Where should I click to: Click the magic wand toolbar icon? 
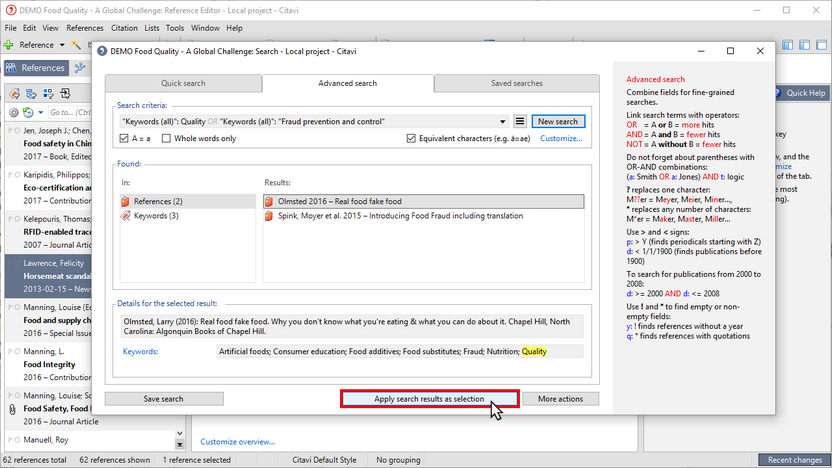point(76,45)
